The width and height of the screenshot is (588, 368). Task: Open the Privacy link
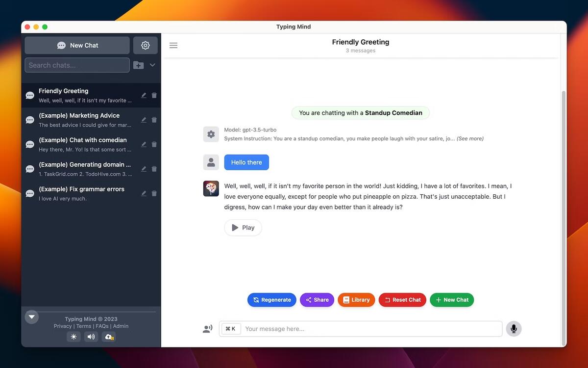(x=63, y=326)
